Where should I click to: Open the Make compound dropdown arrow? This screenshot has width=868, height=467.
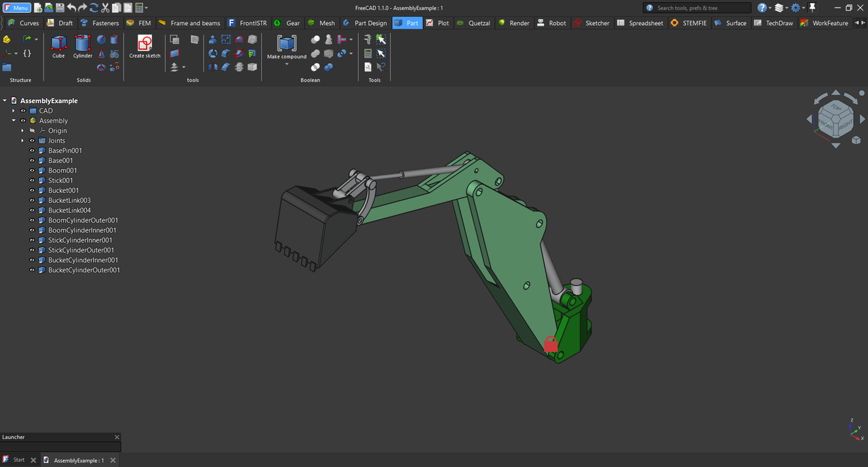click(x=286, y=64)
